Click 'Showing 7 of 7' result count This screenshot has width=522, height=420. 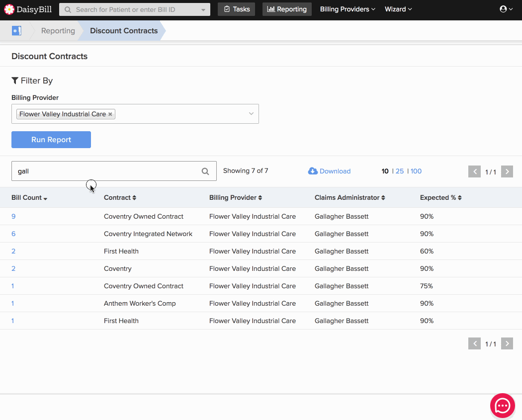coord(246,170)
